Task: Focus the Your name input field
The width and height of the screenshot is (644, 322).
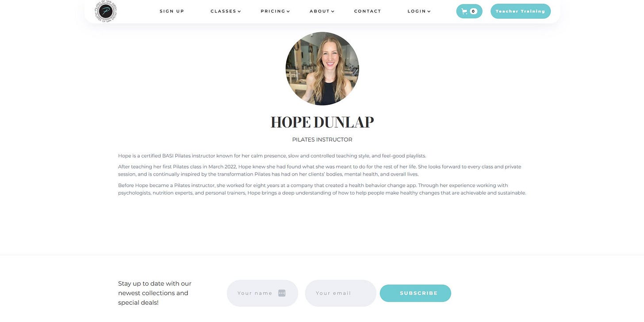Action: [262, 293]
